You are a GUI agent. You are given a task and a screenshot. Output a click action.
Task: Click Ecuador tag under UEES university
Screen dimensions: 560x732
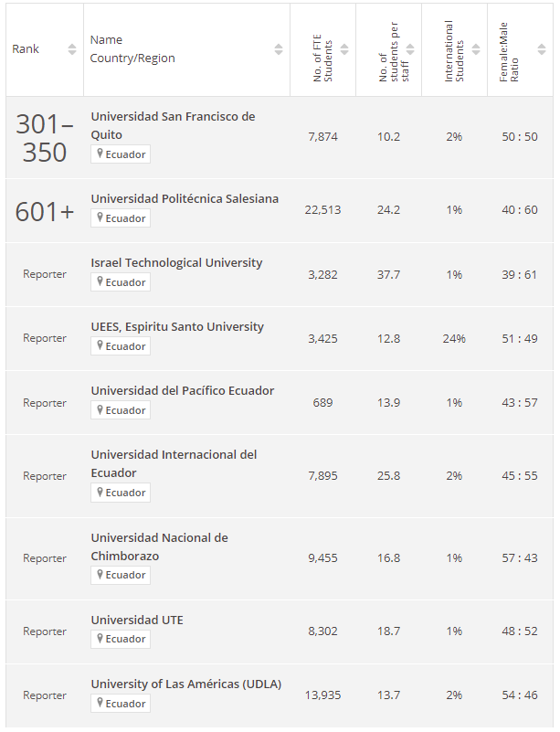click(121, 346)
